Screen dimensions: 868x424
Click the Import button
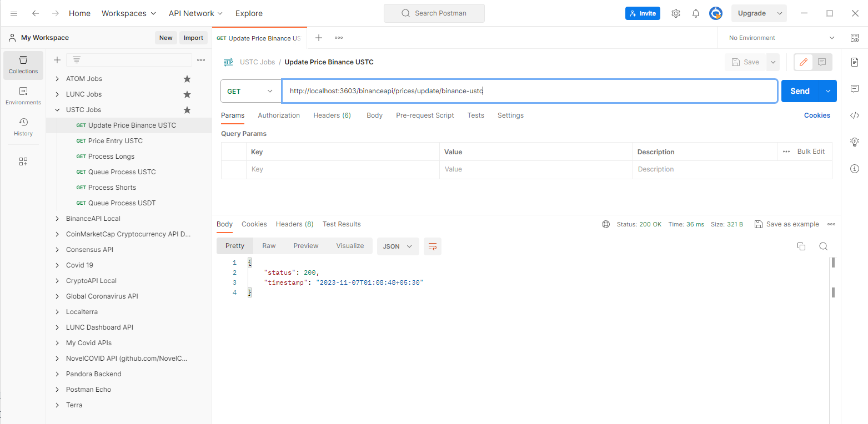click(x=193, y=38)
